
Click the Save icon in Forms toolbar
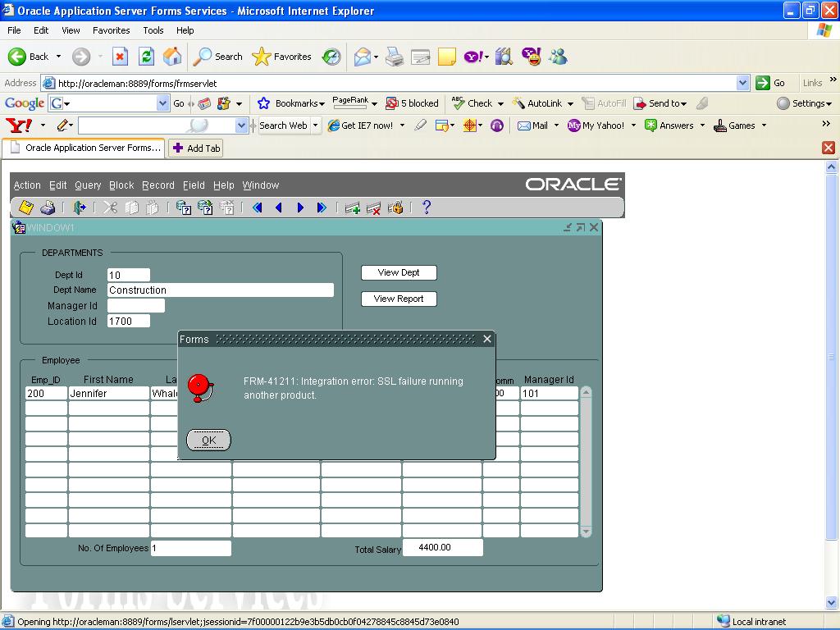26,208
